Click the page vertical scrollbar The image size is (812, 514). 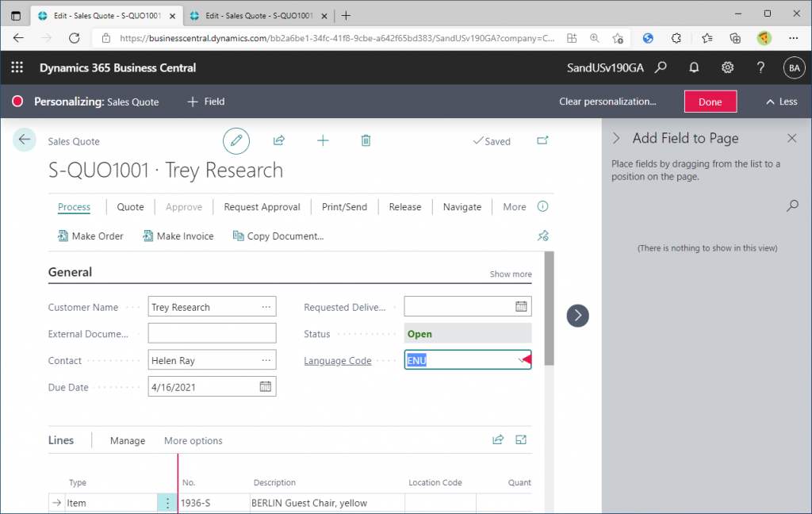pos(550,309)
